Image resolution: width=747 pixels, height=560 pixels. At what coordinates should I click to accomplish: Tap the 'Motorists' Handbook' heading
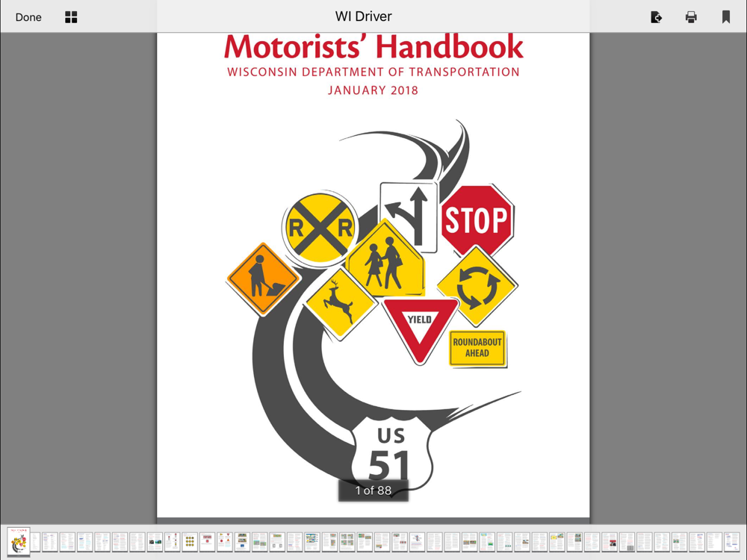point(373,46)
